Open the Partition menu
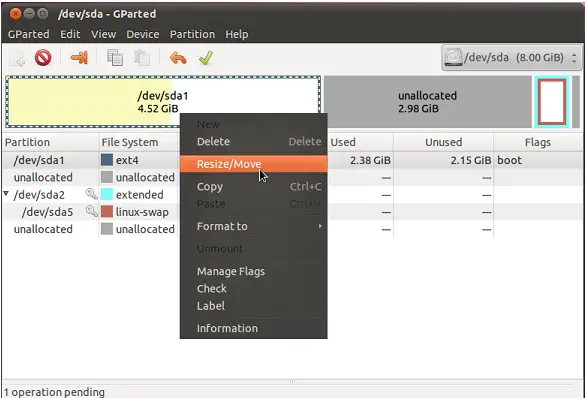Screen dimensions: 586x398 tap(192, 34)
